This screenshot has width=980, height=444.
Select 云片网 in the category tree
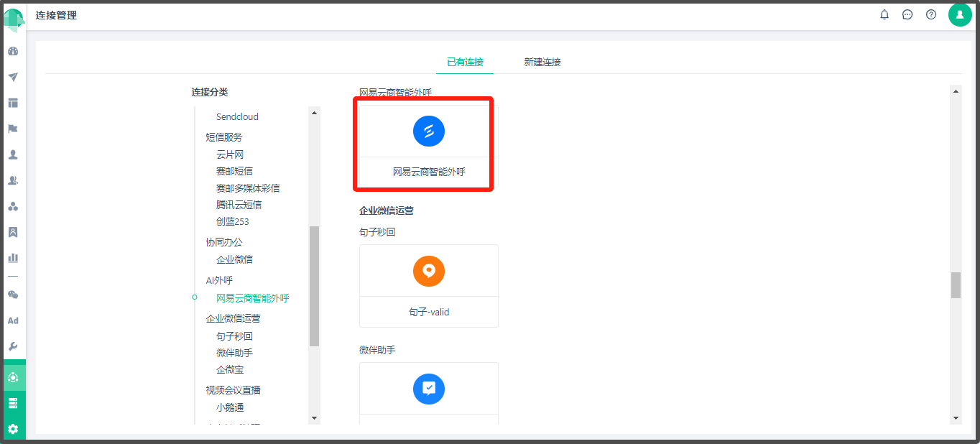(x=230, y=154)
